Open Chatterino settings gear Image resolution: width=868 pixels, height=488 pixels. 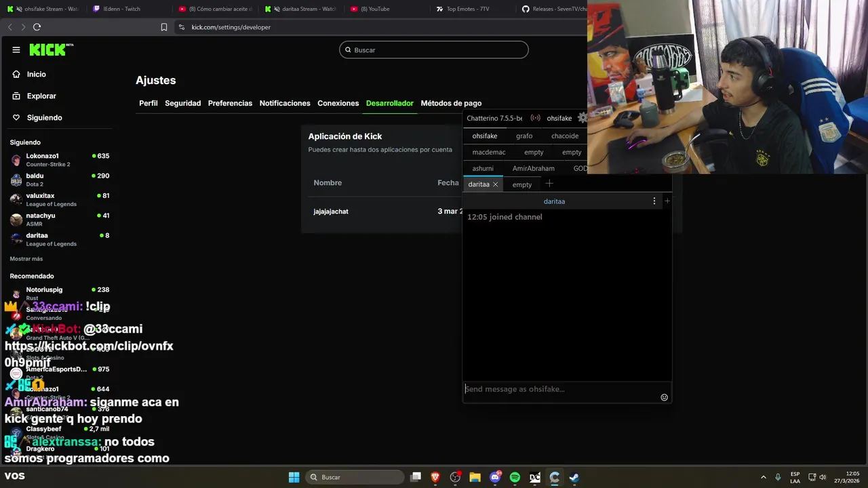583,118
